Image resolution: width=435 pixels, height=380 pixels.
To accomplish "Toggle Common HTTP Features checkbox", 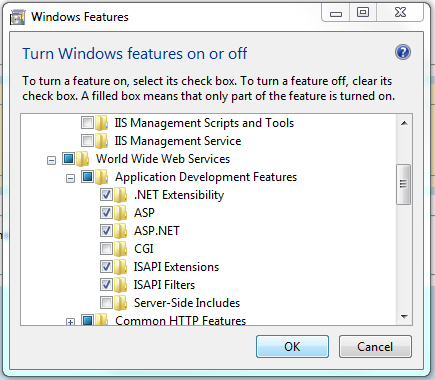I will pos(87,320).
